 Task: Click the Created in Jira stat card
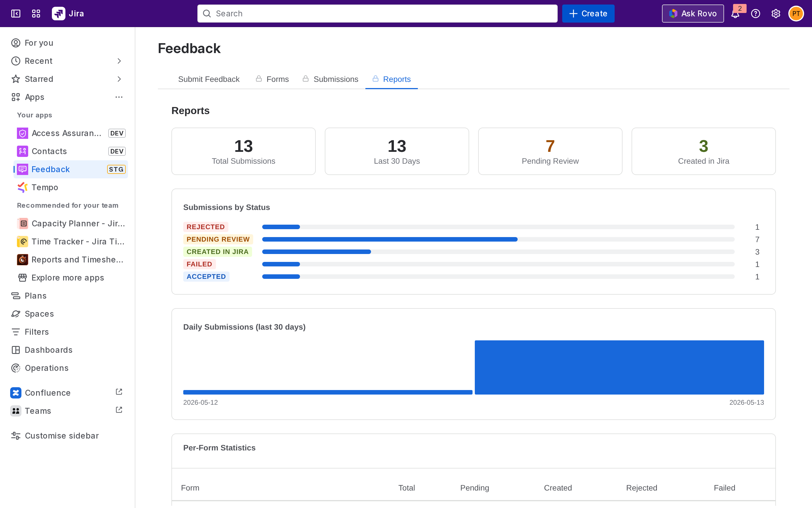point(703,151)
